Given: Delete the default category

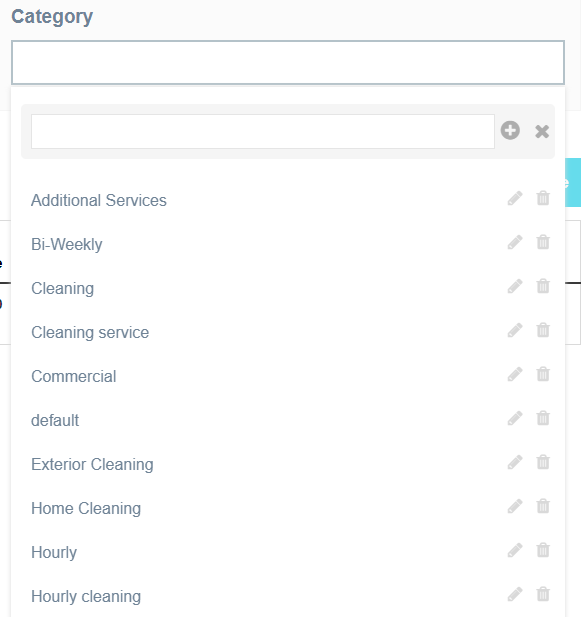Looking at the screenshot, I should pyautogui.click(x=543, y=418).
